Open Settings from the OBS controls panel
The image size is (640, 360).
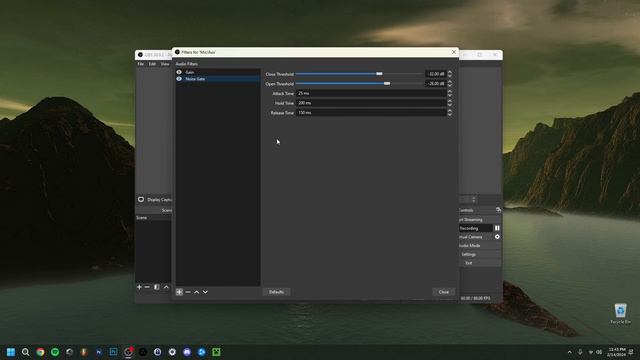480,254
